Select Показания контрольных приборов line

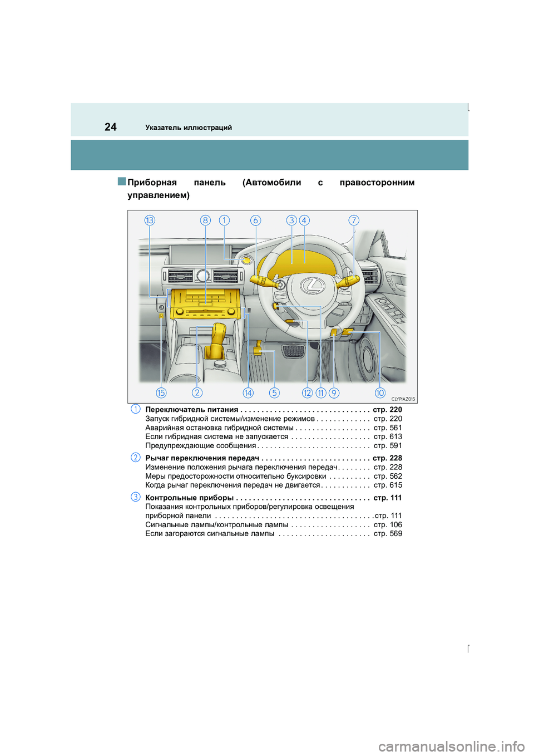tap(274, 511)
